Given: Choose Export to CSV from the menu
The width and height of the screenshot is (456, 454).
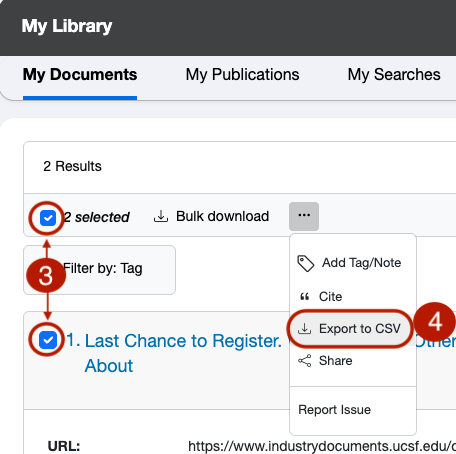Looking at the screenshot, I should pyautogui.click(x=350, y=329).
